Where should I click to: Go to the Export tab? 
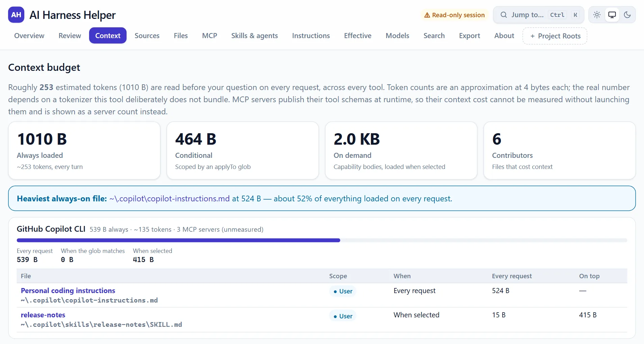click(x=469, y=35)
